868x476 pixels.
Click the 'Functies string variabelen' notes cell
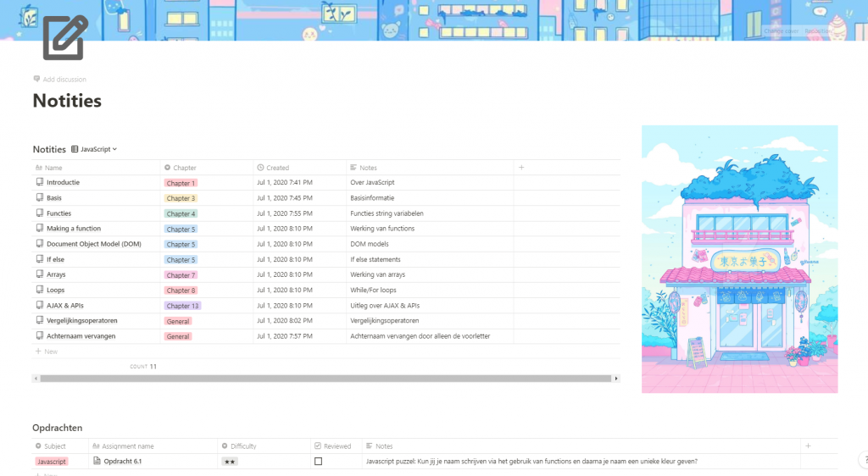pyautogui.click(x=430, y=213)
